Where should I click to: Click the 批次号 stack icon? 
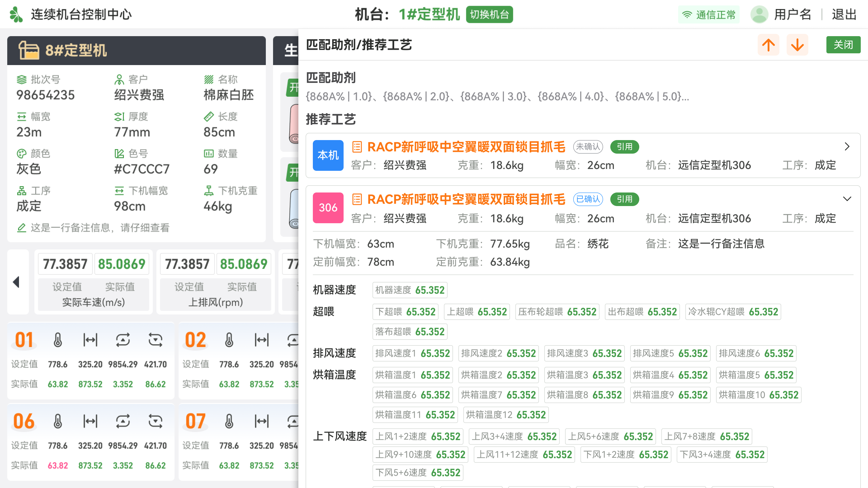(22, 80)
